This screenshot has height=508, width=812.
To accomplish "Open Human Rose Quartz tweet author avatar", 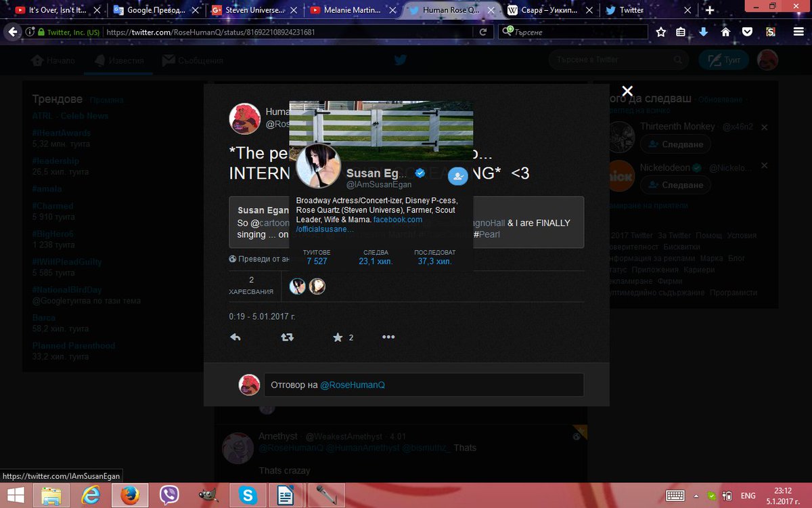I will pyautogui.click(x=244, y=118).
